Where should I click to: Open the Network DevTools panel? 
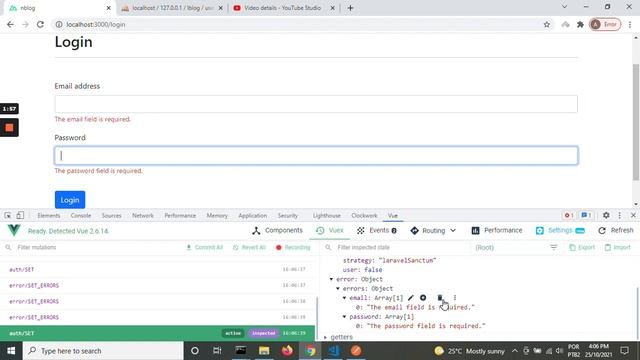pyautogui.click(x=143, y=216)
